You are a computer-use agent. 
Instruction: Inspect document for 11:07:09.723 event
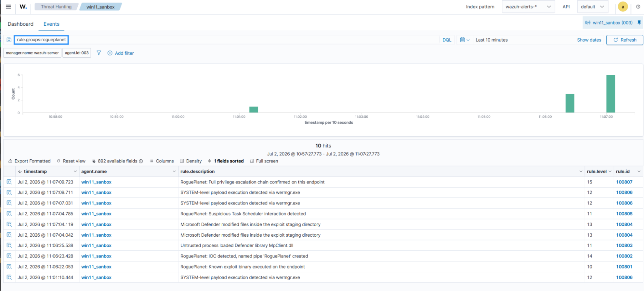tap(9, 182)
